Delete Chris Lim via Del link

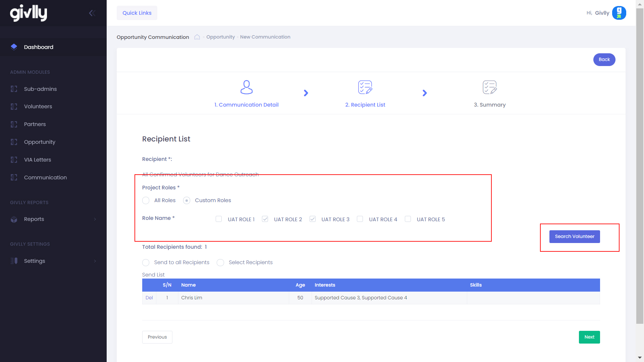pyautogui.click(x=149, y=298)
